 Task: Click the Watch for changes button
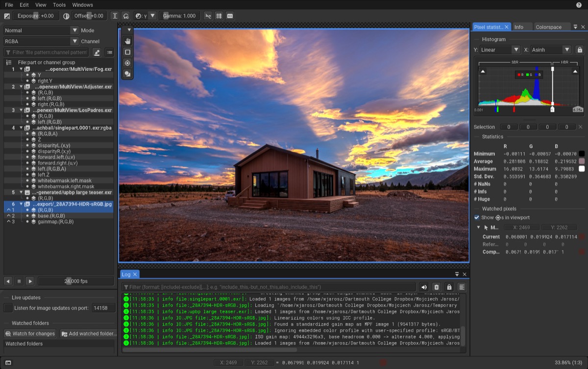tap(30, 334)
